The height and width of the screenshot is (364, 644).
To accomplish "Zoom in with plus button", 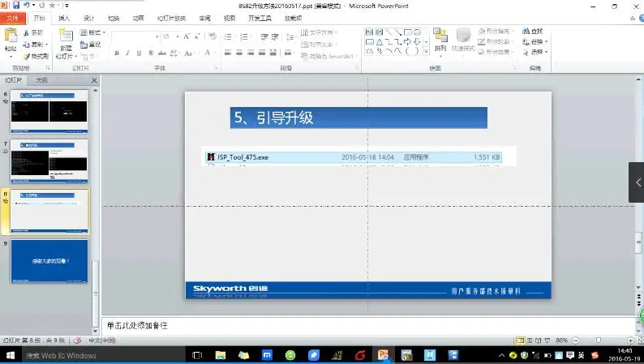I will tap(630, 340).
